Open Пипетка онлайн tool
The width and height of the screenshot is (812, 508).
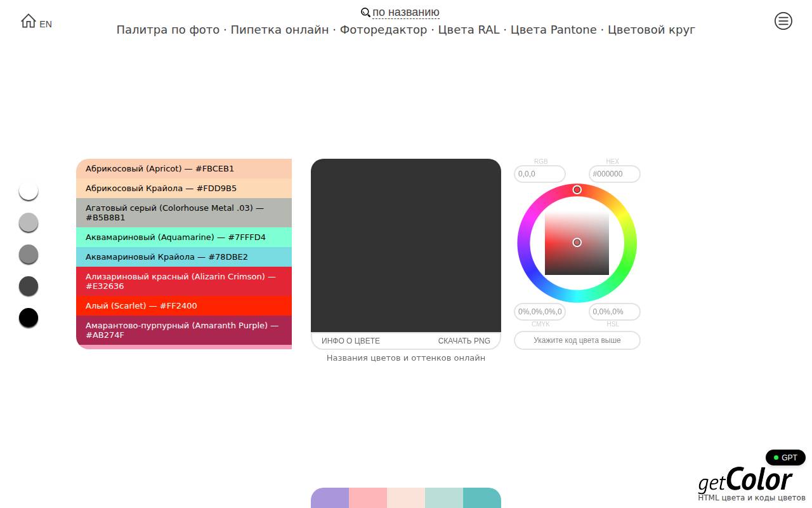pos(280,30)
